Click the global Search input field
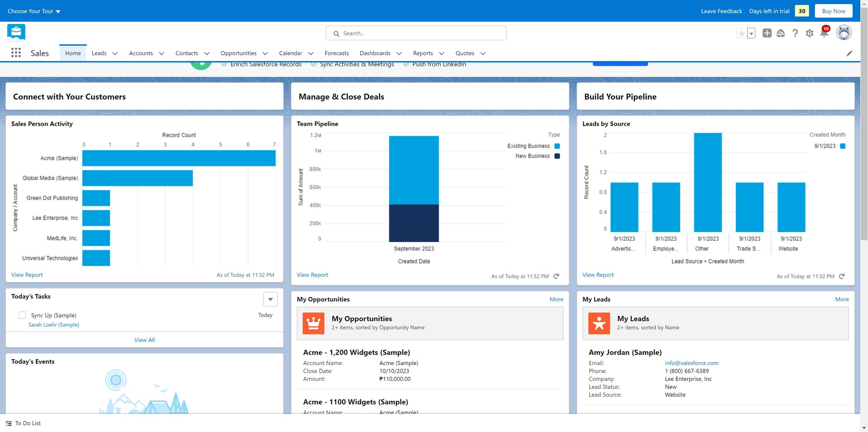The image size is (868, 432). tap(416, 33)
